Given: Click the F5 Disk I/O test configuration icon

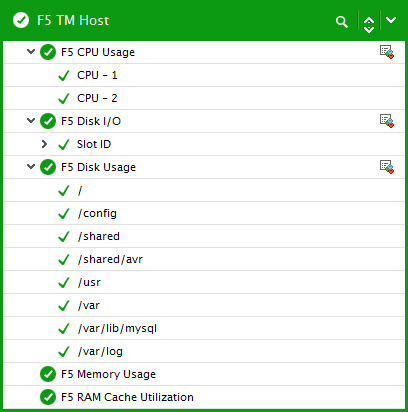Looking at the screenshot, I should tap(387, 121).
